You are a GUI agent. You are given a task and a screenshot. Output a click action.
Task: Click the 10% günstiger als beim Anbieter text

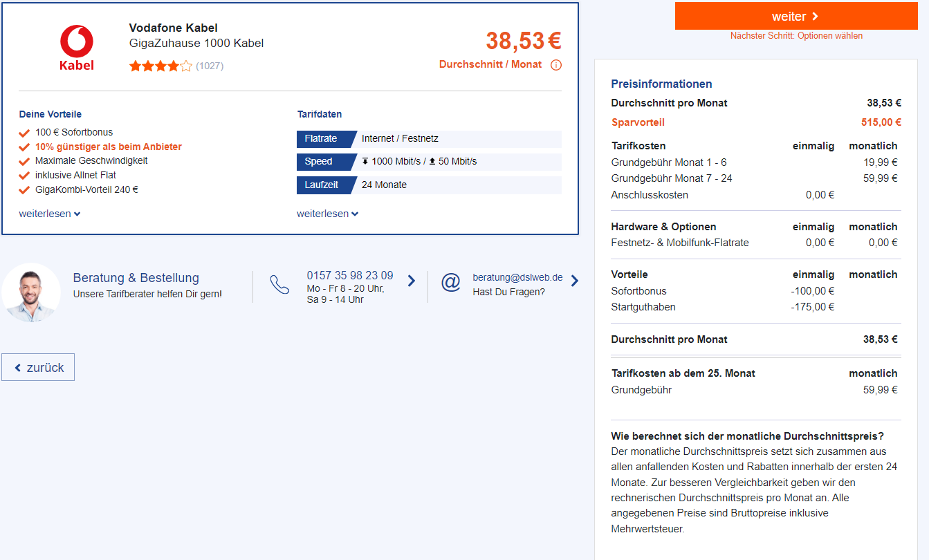click(x=109, y=147)
